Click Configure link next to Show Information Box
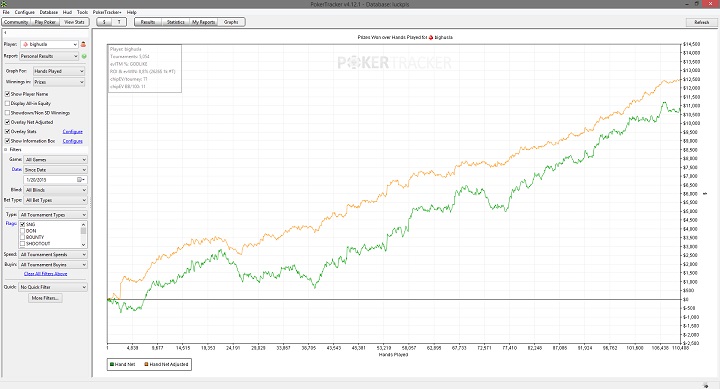Image resolution: width=720 pixels, height=389 pixels. [x=73, y=141]
